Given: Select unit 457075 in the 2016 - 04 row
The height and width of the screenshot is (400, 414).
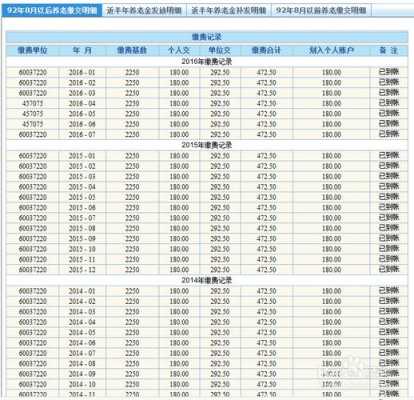Looking at the screenshot, I should click(32, 103).
